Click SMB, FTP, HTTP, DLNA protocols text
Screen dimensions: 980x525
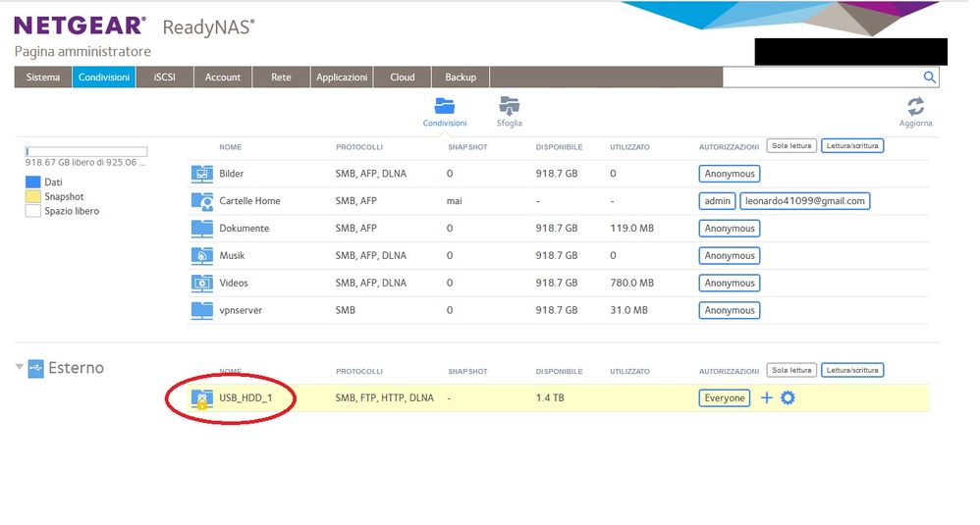(384, 397)
